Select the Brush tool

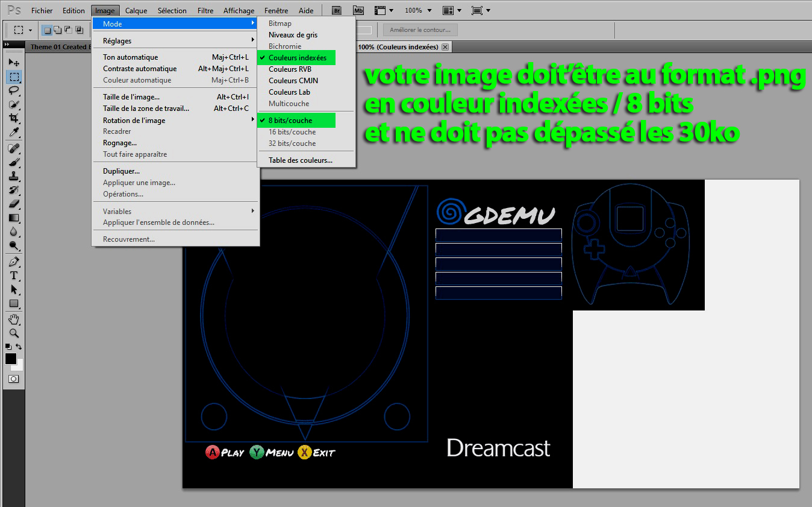14,162
